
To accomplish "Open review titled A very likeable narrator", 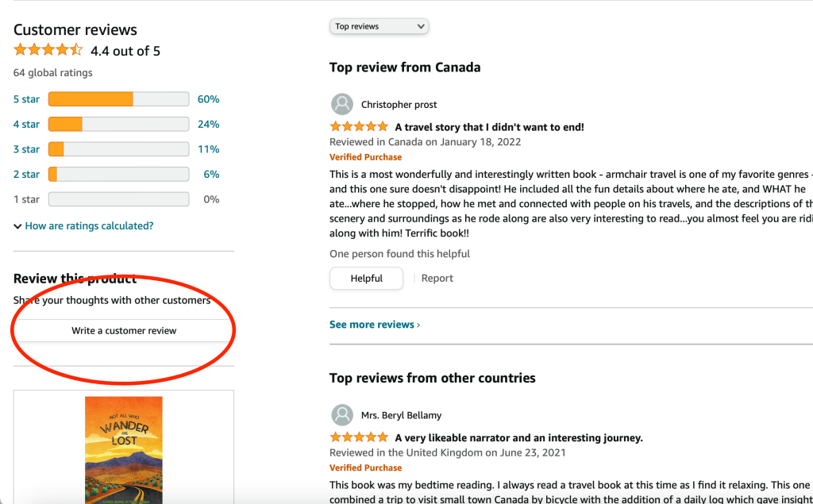I will pos(518,437).
